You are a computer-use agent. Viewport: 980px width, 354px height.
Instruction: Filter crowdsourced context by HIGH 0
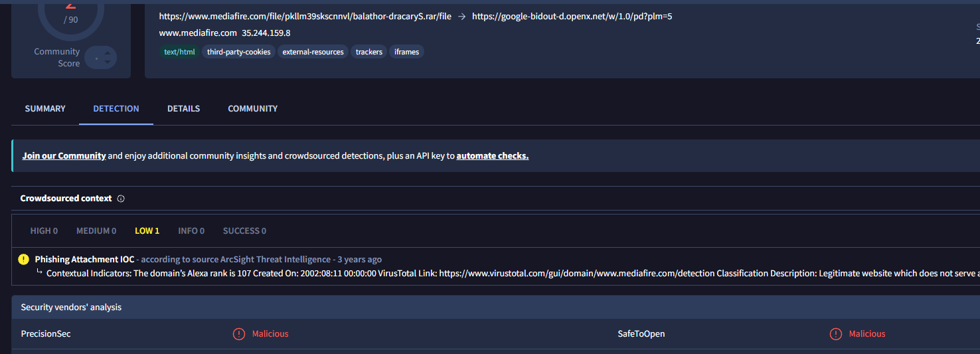(44, 231)
